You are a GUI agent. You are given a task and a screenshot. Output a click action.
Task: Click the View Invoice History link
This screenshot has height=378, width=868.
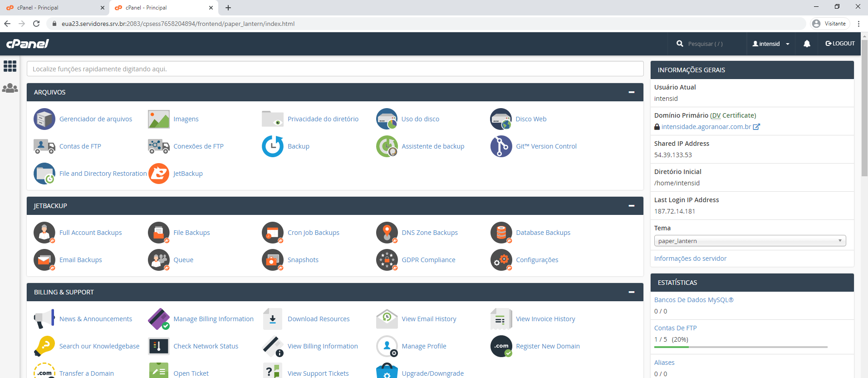click(x=545, y=319)
